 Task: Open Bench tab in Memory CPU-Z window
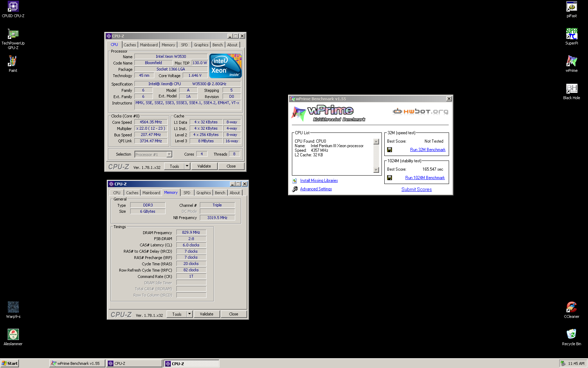(220, 193)
